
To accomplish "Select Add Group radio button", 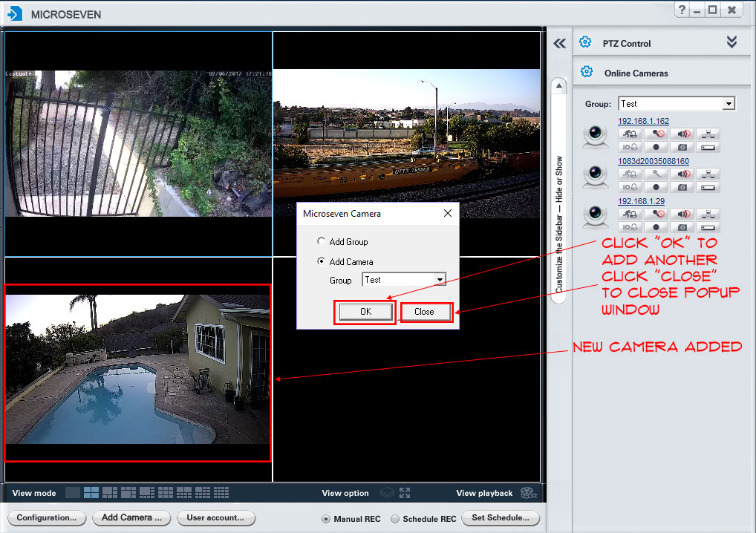I will [321, 241].
